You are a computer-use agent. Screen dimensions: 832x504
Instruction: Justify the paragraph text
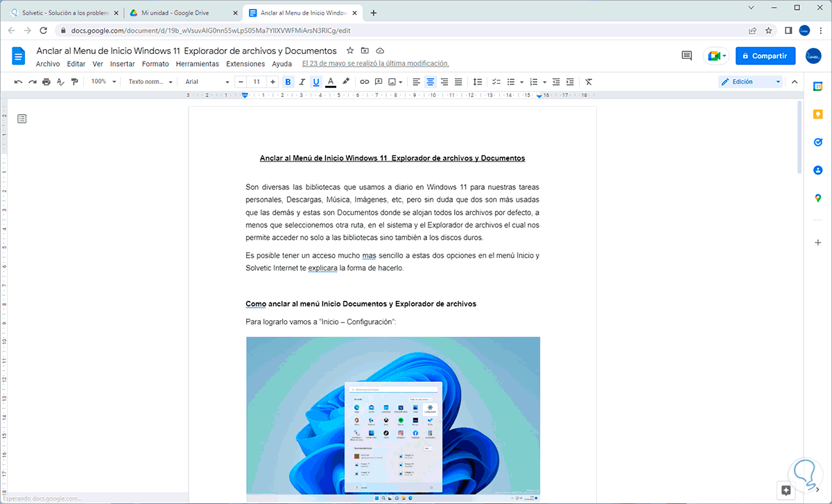click(x=458, y=82)
